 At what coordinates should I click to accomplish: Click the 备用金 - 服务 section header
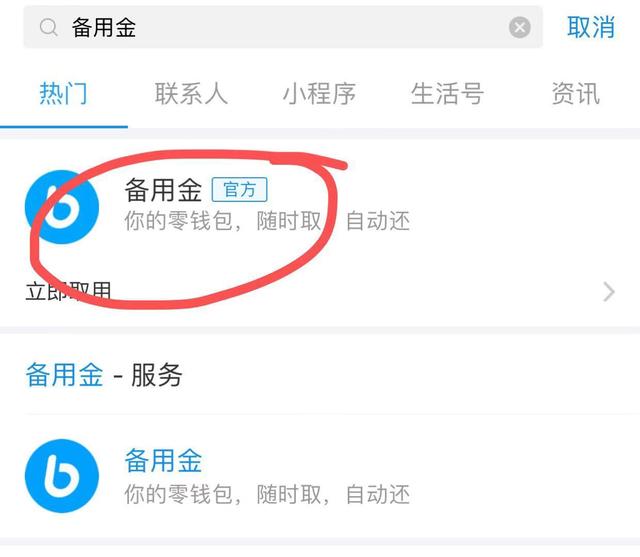tap(104, 375)
